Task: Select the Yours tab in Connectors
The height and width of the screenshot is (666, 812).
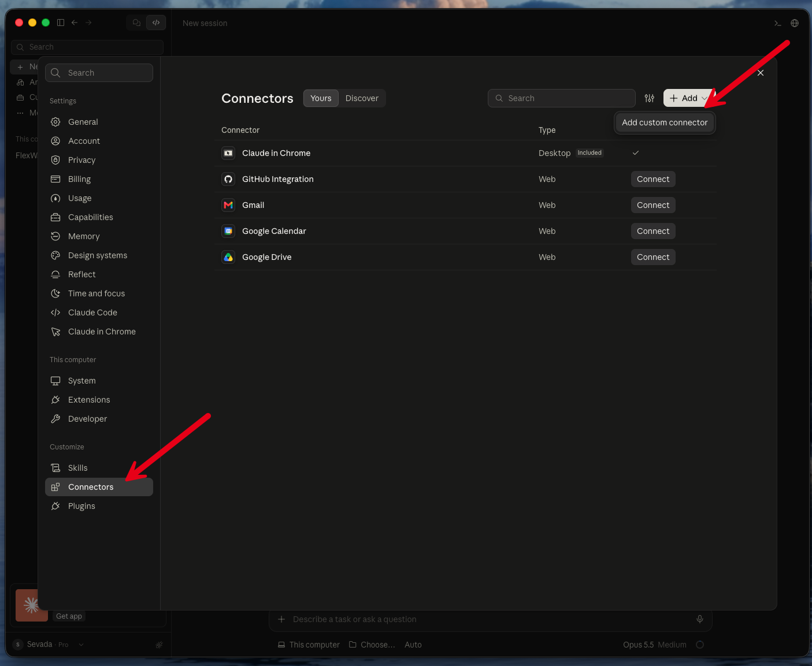Action: point(321,98)
